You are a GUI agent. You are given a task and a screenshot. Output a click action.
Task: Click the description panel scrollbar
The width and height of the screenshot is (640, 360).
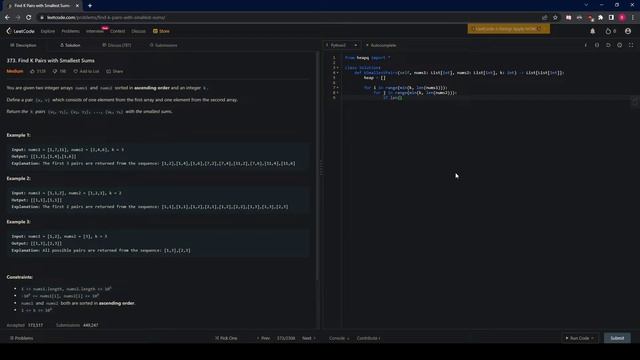point(317,167)
